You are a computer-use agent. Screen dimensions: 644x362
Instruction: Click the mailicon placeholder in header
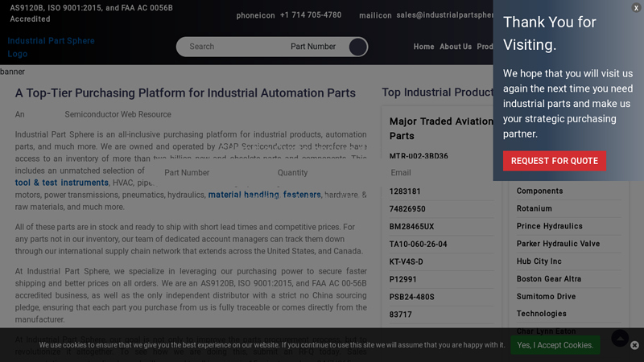375,15
